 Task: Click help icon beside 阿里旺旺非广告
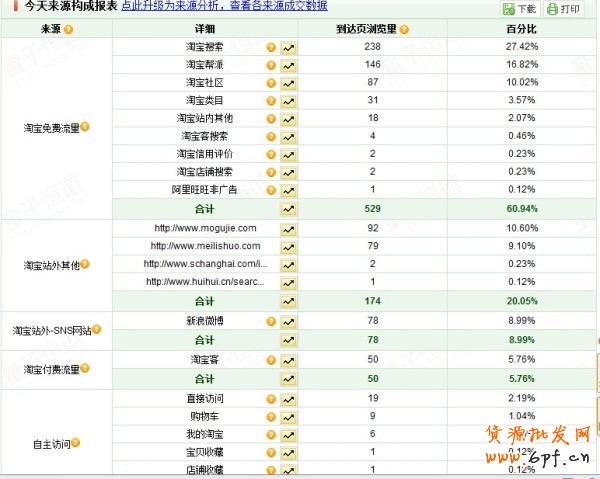pos(271,190)
